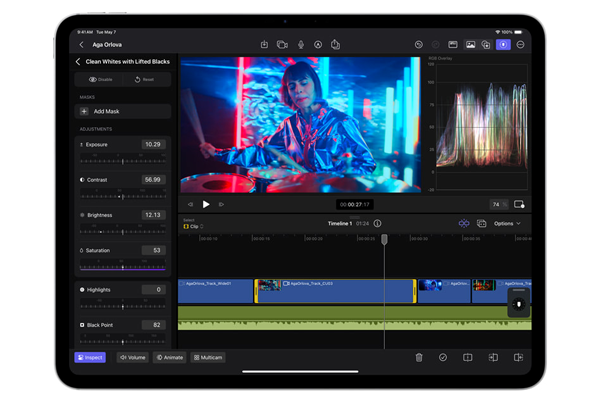Go back from Clean Whites with Lifted Blacks

[x=79, y=62]
